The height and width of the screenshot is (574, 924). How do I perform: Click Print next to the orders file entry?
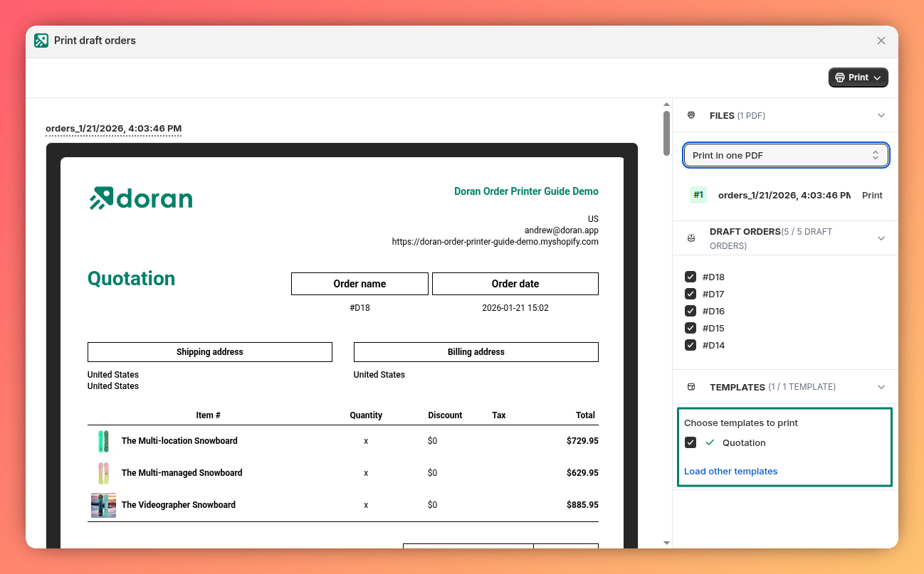(872, 195)
